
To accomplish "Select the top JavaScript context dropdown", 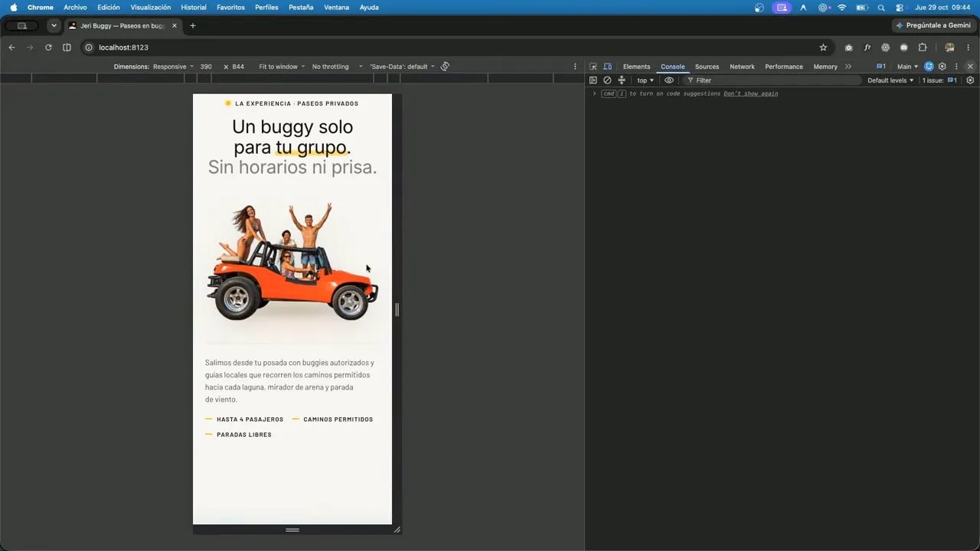I will [645, 80].
